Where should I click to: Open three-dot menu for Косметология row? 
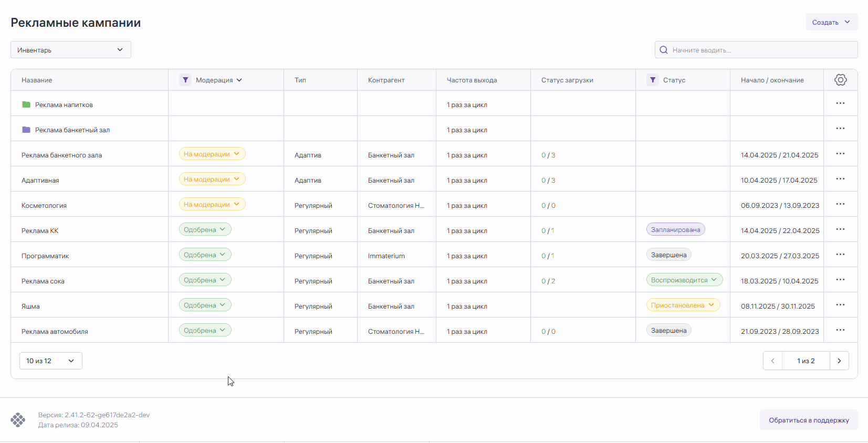point(840,204)
